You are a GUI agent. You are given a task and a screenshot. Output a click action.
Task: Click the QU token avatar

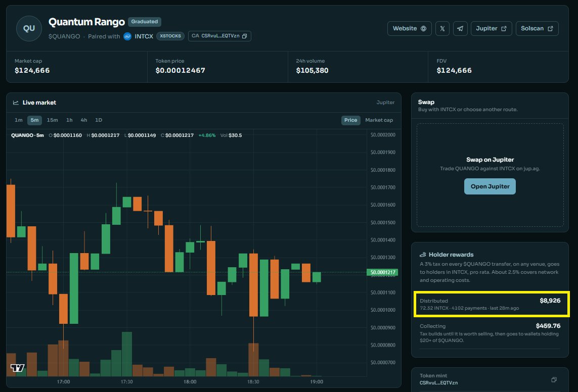29,28
